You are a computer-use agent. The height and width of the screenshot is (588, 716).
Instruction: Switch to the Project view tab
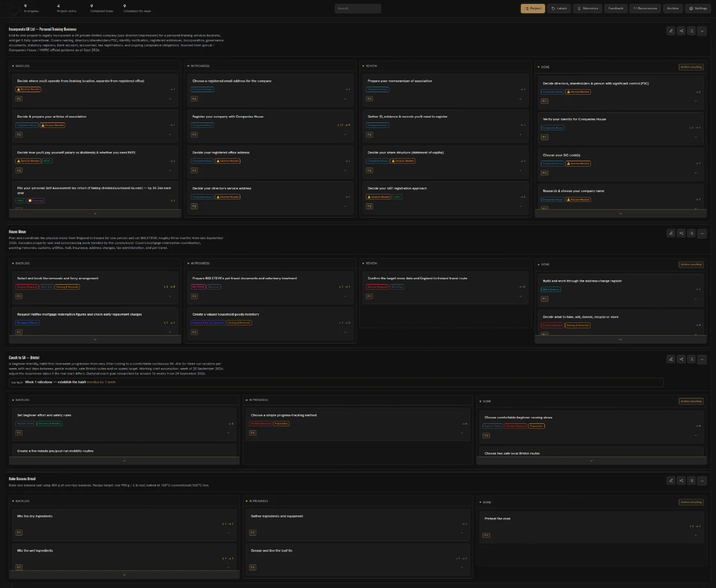coord(533,8)
